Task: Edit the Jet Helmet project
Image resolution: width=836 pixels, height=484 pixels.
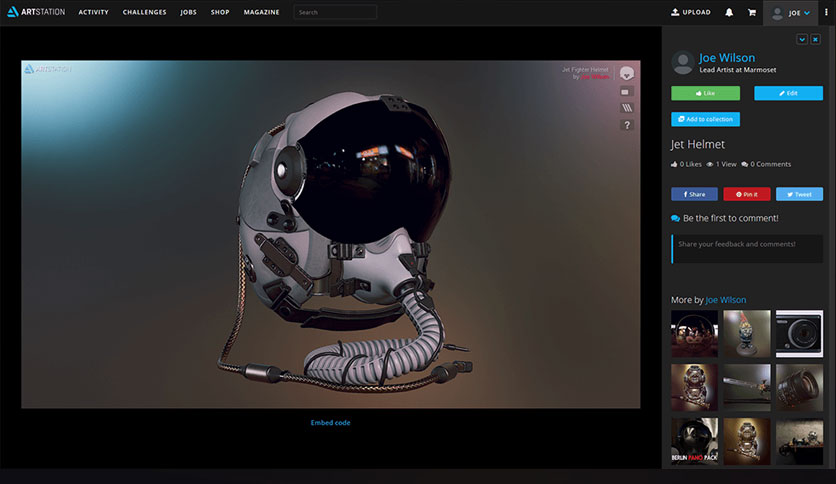Action: [789, 93]
